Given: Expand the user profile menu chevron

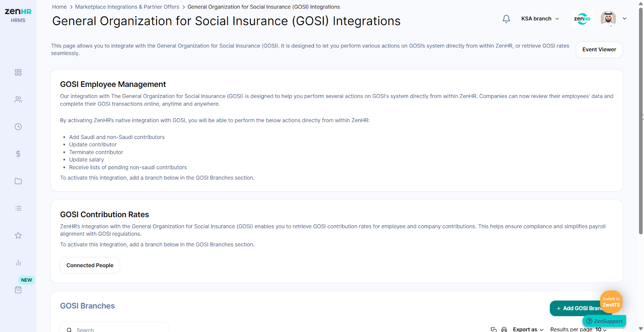Looking at the screenshot, I should (x=625, y=19).
